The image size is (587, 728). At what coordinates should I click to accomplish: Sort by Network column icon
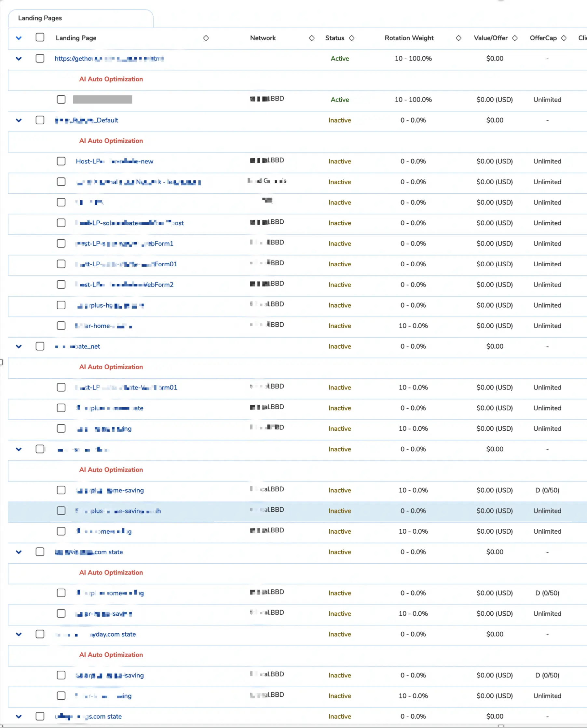tap(311, 38)
